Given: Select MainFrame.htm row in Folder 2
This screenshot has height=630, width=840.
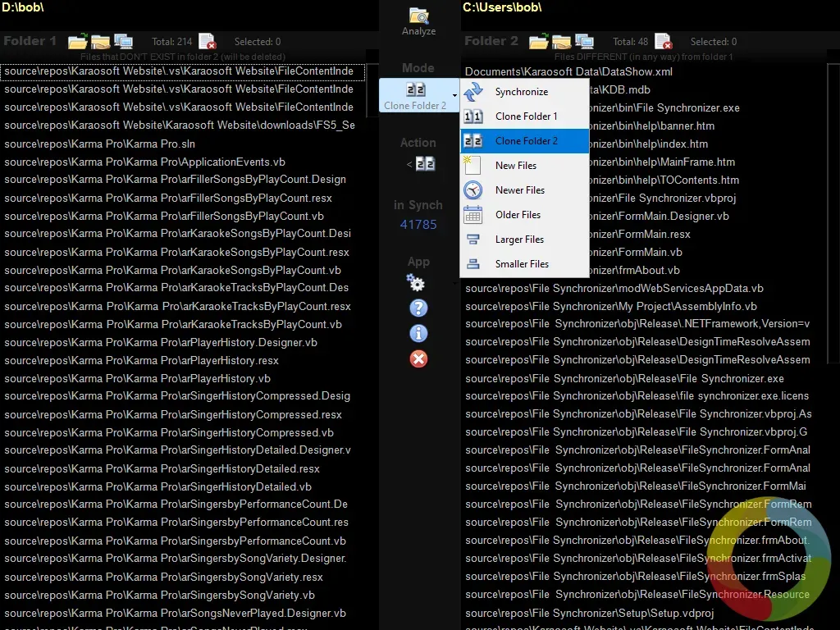Looking at the screenshot, I should pyautogui.click(x=707, y=162).
